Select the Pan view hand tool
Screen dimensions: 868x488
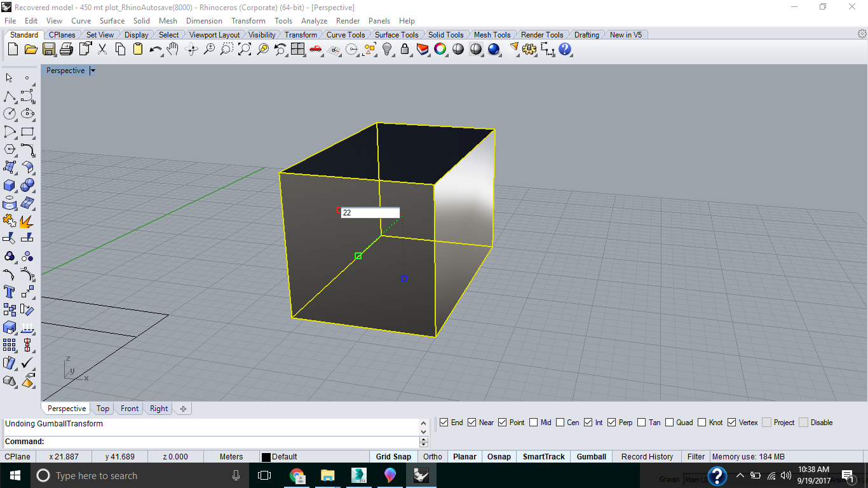(x=173, y=49)
